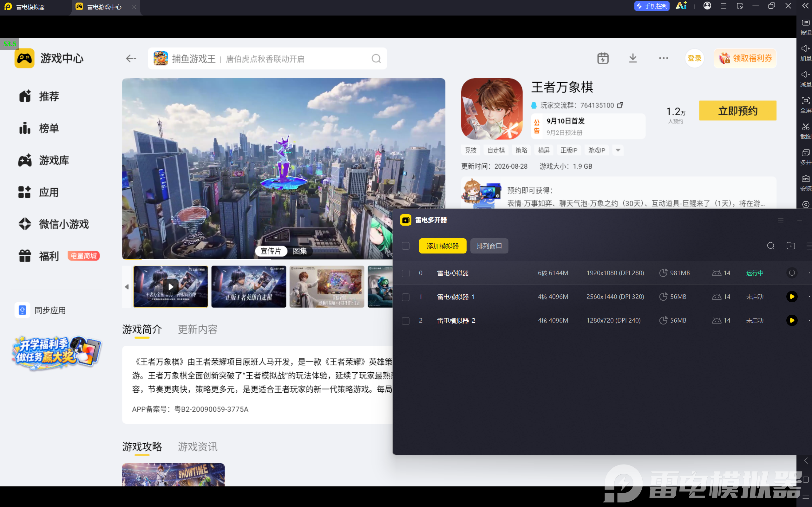This screenshot has height=507, width=812.
Task: Open the three-dots more menu in header
Action: pos(663,58)
